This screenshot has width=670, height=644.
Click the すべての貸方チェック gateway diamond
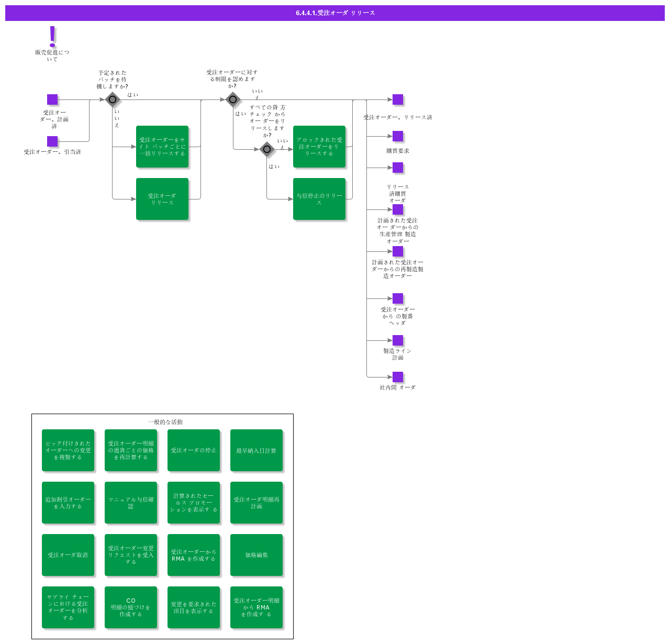coord(267,149)
